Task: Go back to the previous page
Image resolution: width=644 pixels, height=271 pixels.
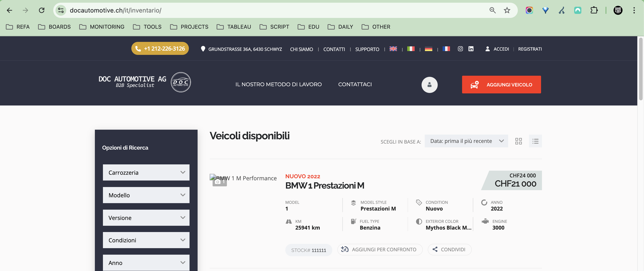Action: [x=9, y=10]
